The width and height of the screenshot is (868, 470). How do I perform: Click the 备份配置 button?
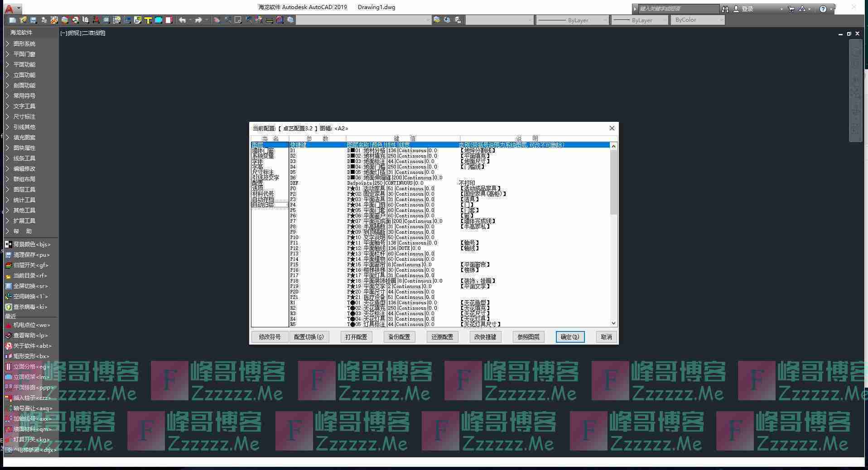(x=399, y=337)
